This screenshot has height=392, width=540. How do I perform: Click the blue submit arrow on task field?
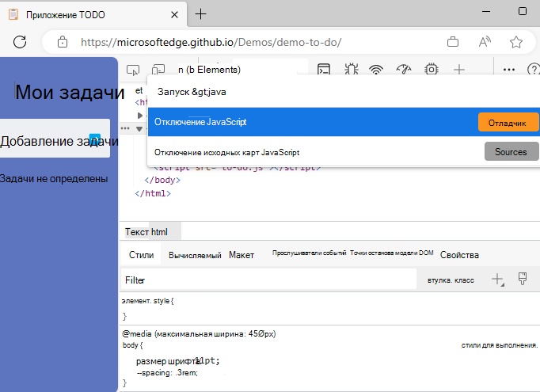(95, 139)
